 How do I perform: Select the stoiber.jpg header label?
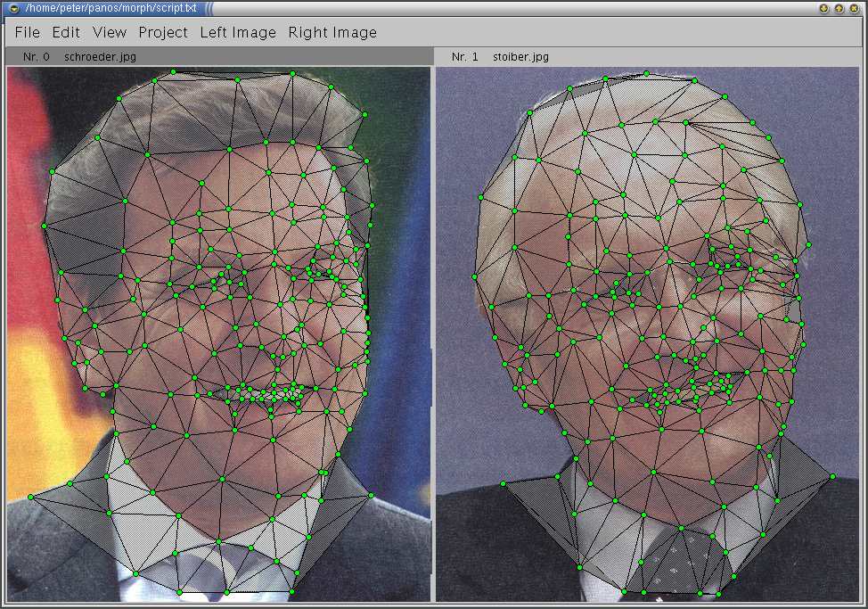[x=521, y=56]
